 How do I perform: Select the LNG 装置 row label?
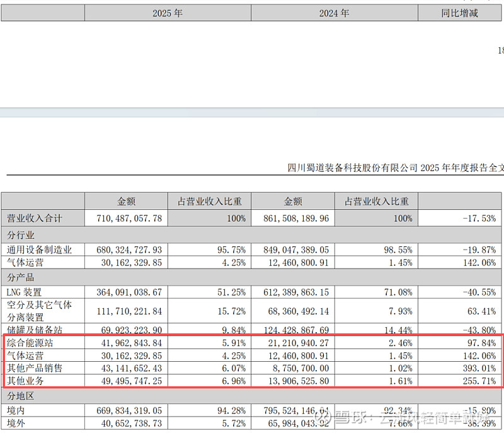[24, 292]
